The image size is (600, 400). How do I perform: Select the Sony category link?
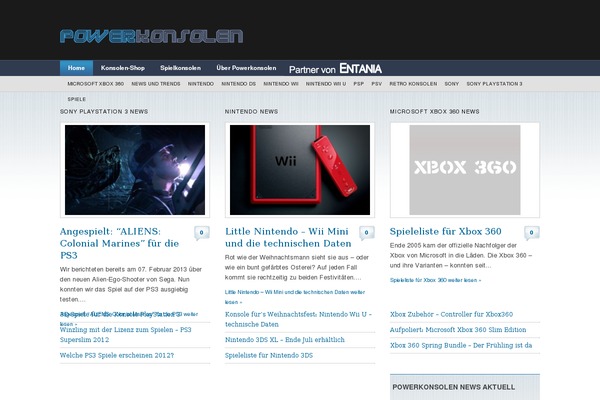pyautogui.click(x=452, y=84)
